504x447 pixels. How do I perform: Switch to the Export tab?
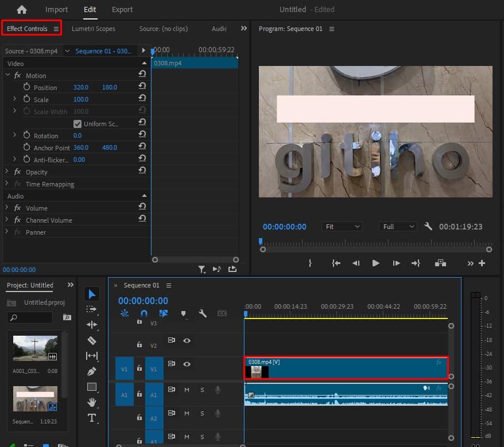(x=122, y=10)
